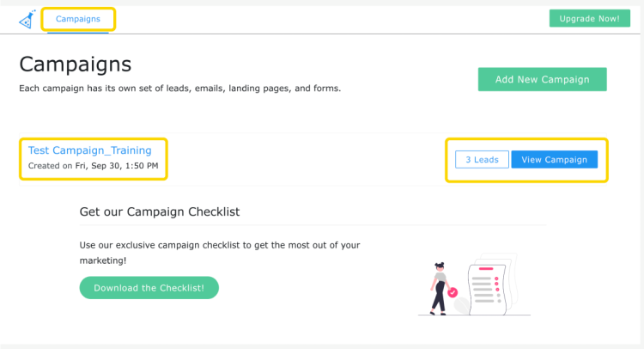Click the blue underline beneath Campaigns tab

click(78, 33)
